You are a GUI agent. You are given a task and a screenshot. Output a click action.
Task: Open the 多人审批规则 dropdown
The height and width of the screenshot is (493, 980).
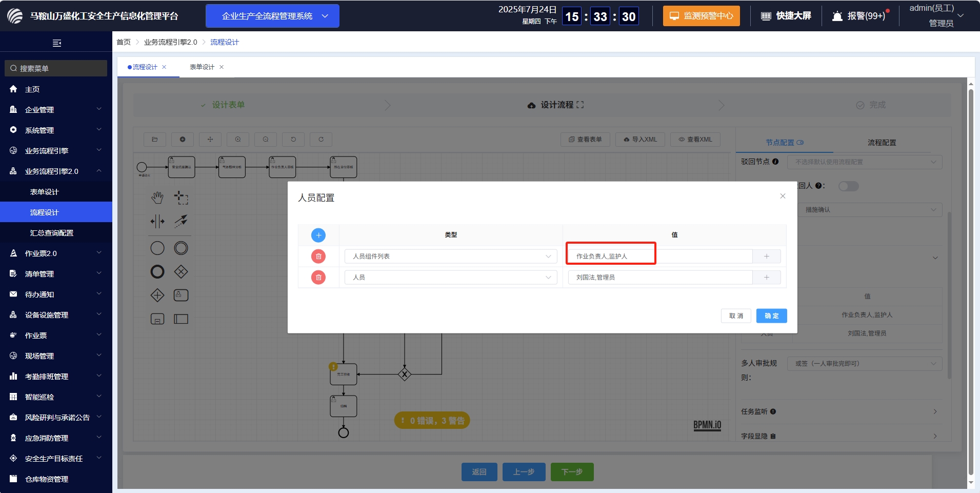[x=865, y=364]
